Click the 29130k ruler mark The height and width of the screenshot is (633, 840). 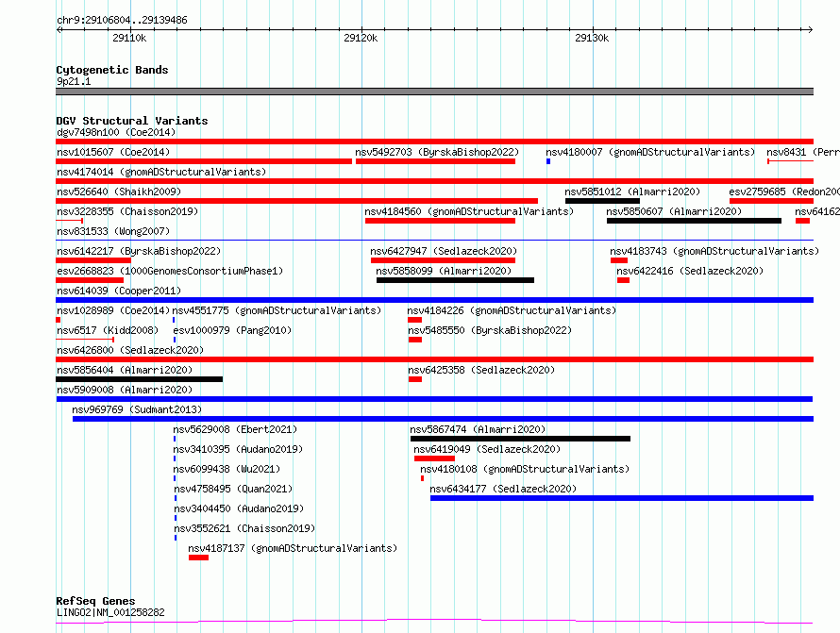[592, 38]
